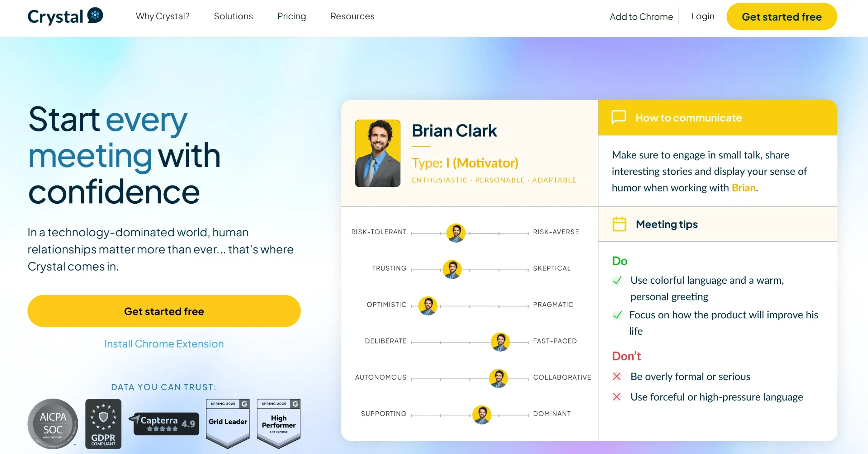
Task: Click the calendar icon next to Meeting tips
Action: point(619,224)
